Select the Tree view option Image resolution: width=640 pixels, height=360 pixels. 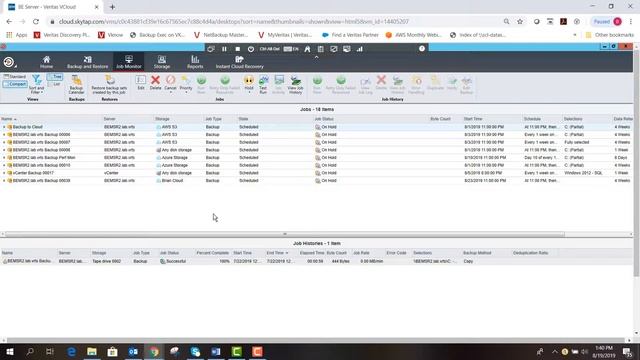tap(54, 77)
